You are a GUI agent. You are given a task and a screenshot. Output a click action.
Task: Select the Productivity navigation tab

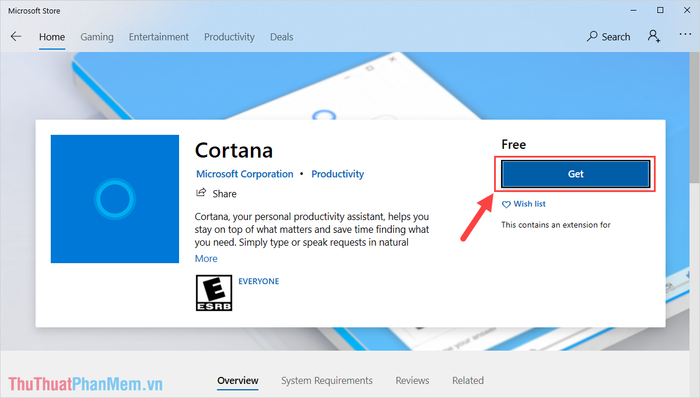click(x=229, y=37)
